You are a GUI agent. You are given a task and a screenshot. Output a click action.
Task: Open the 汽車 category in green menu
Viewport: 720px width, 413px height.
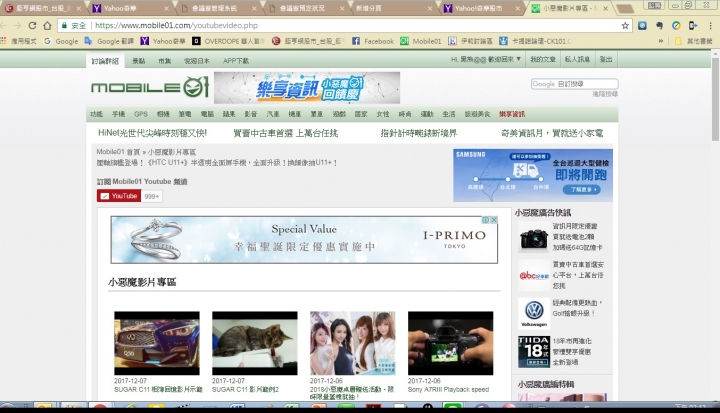point(273,114)
